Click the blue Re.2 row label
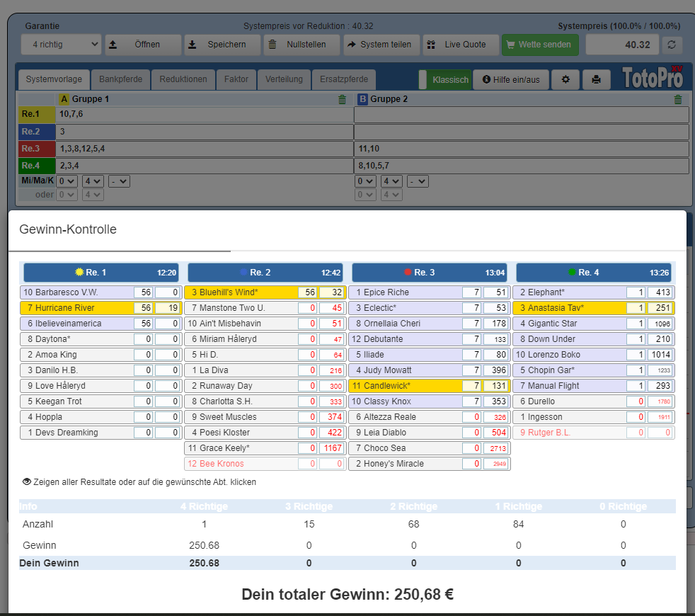The height and width of the screenshot is (616, 695). 37,131
